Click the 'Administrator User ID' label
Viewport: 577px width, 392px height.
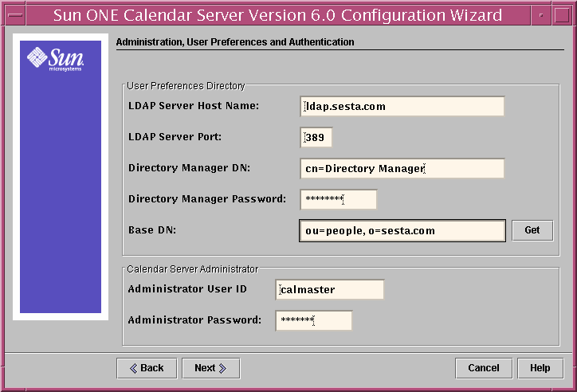point(187,289)
